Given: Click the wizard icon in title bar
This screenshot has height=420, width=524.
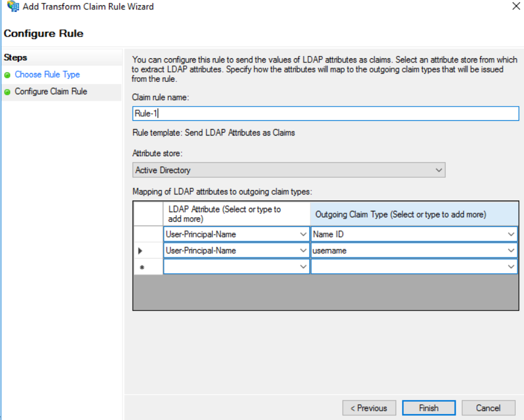Looking at the screenshot, I should click(x=12, y=7).
